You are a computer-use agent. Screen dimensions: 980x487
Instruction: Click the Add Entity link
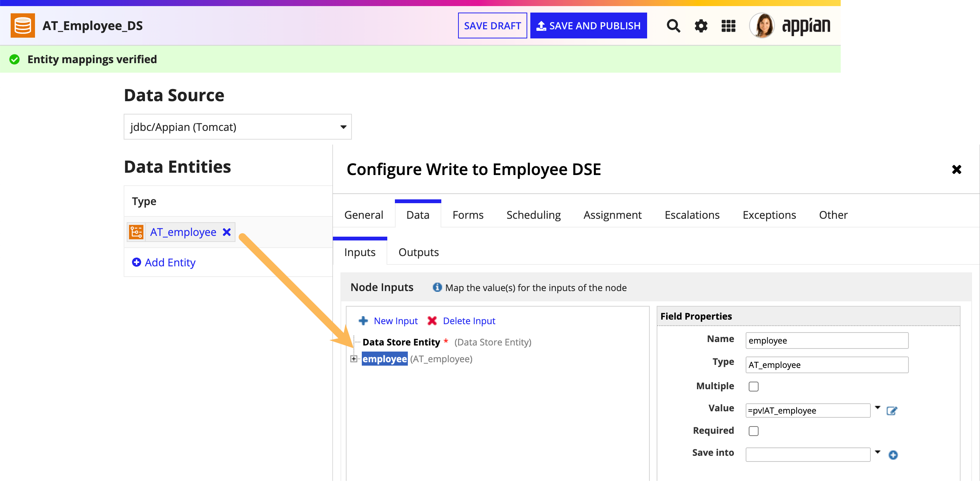pos(164,263)
